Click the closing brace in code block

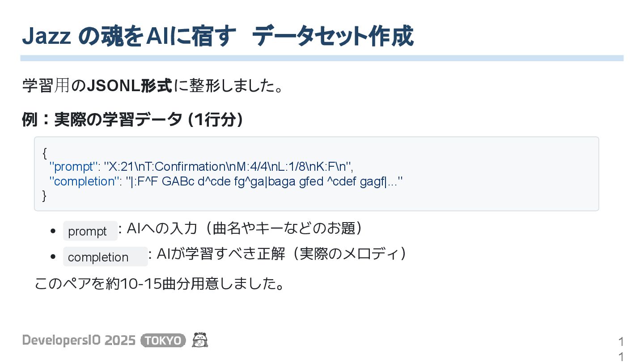pos(44,196)
